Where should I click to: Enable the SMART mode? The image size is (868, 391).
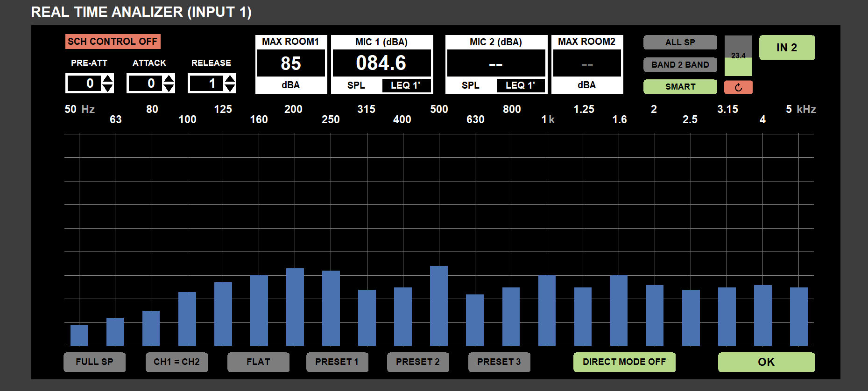[680, 87]
